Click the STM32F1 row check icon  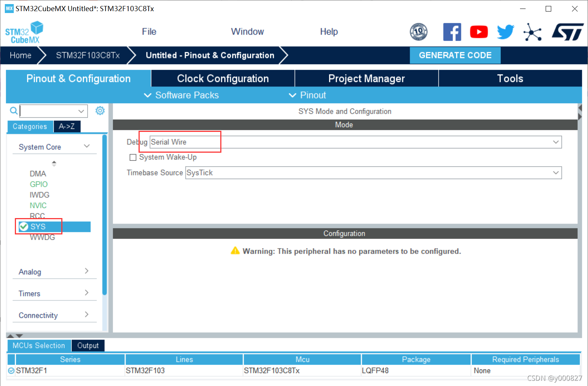coord(11,370)
